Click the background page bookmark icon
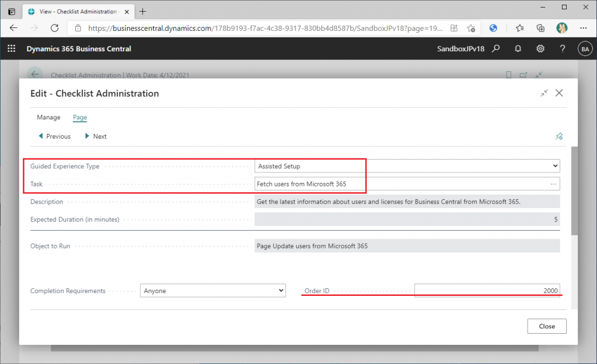 pyautogui.click(x=508, y=75)
